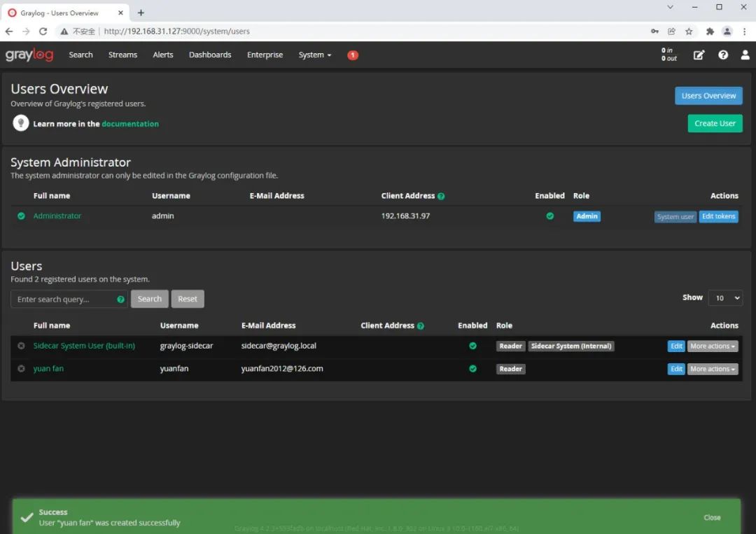
Task: Click Administrator's enabled check icon
Action: click(549, 216)
